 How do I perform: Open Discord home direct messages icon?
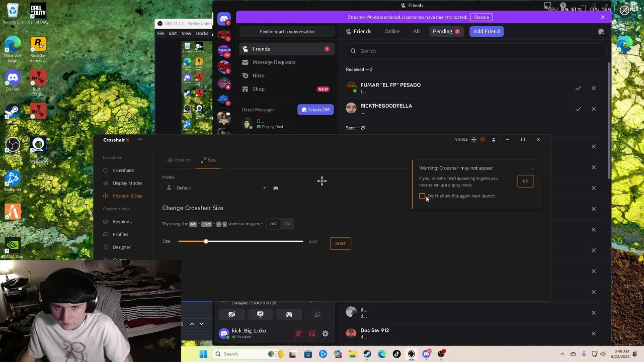224,20
